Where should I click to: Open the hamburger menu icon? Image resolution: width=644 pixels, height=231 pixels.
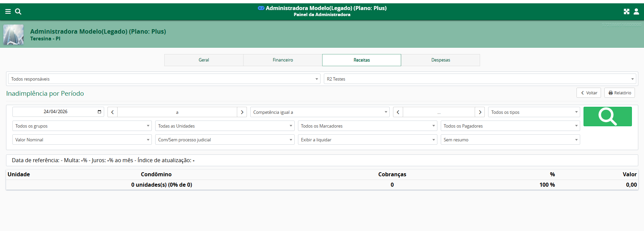[8, 11]
